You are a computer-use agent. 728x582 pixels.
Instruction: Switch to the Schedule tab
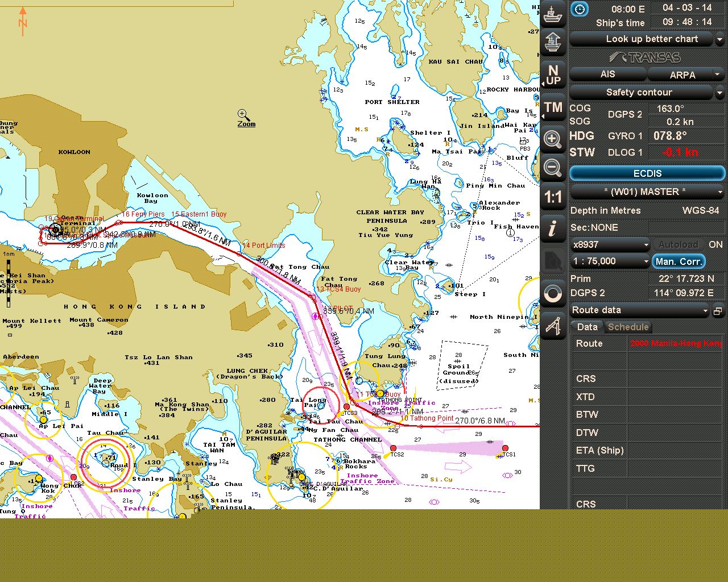pos(628,327)
